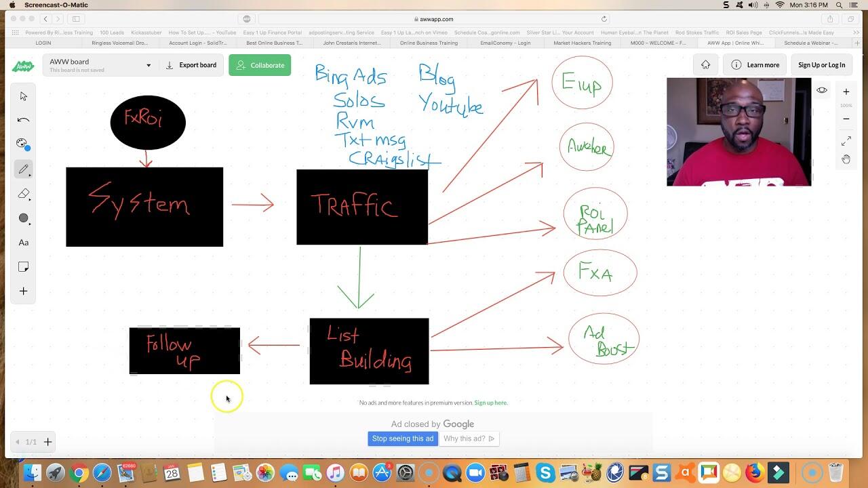
Task: Toggle fullscreen expand arrows
Action: [846, 141]
